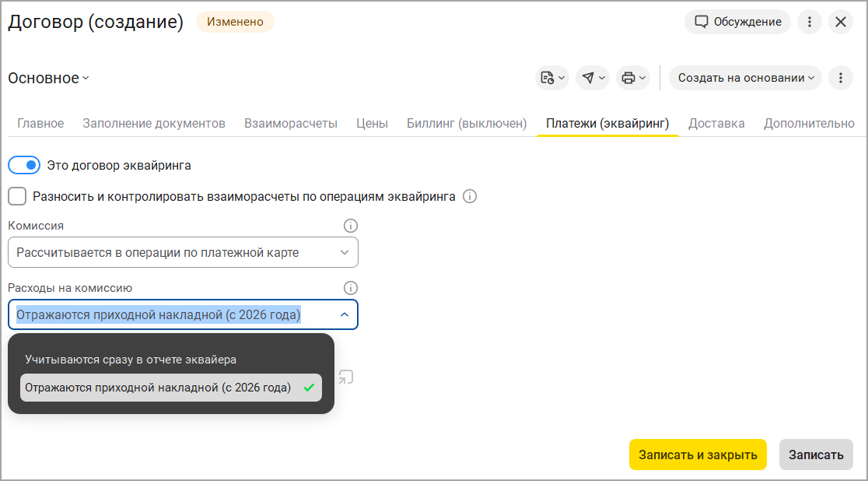Toggle the Это договор эквайринга switch

point(24,165)
